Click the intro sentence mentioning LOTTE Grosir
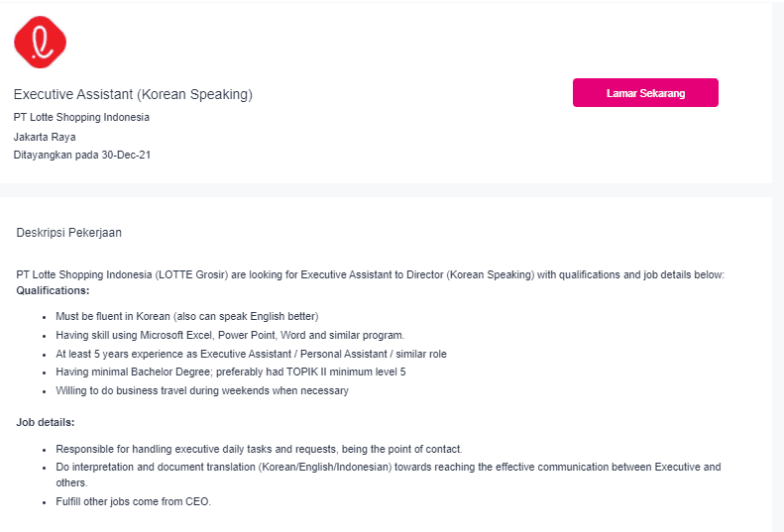Screen dimensions: 784x532 pyautogui.click(x=370, y=274)
